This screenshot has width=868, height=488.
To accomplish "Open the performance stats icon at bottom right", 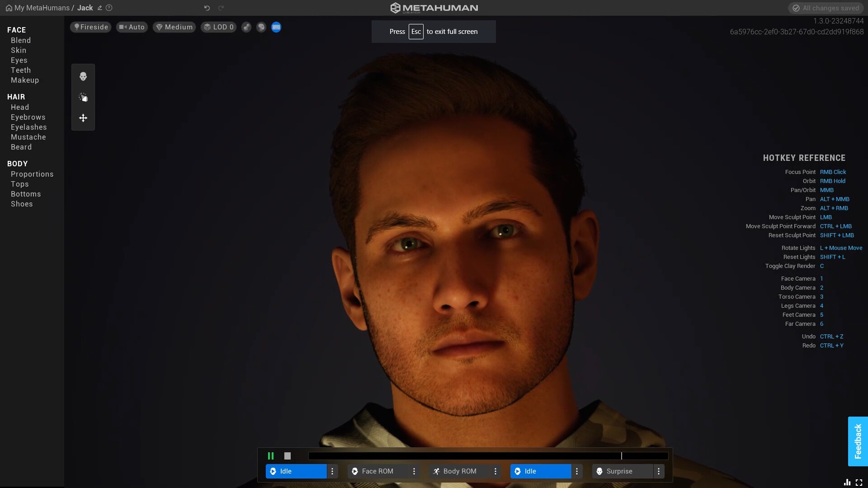I will pos(848,482).
